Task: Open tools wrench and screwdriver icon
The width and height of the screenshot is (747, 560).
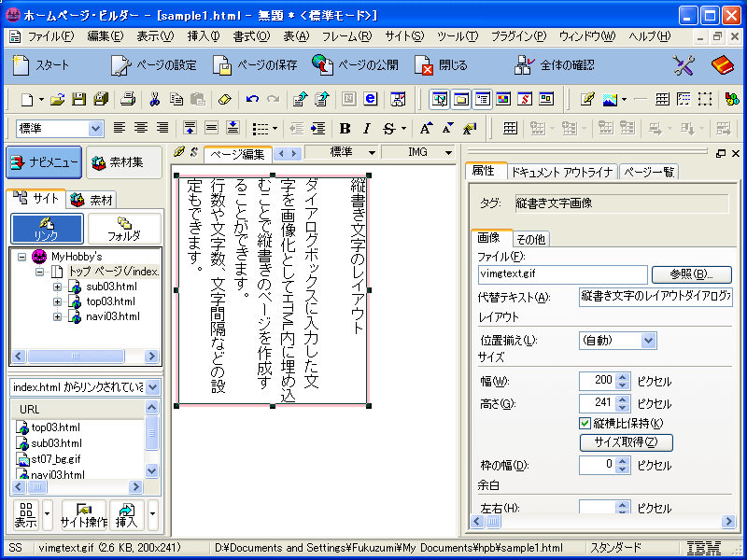Action: point(684,65)
